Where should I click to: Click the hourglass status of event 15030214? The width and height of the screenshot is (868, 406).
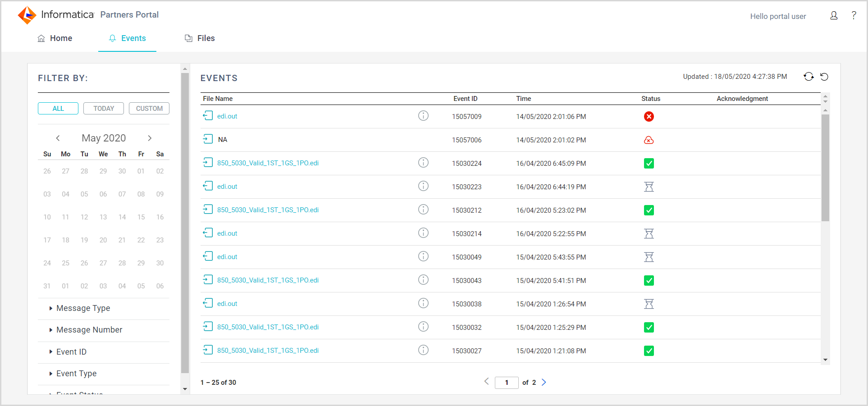[649, 234]
